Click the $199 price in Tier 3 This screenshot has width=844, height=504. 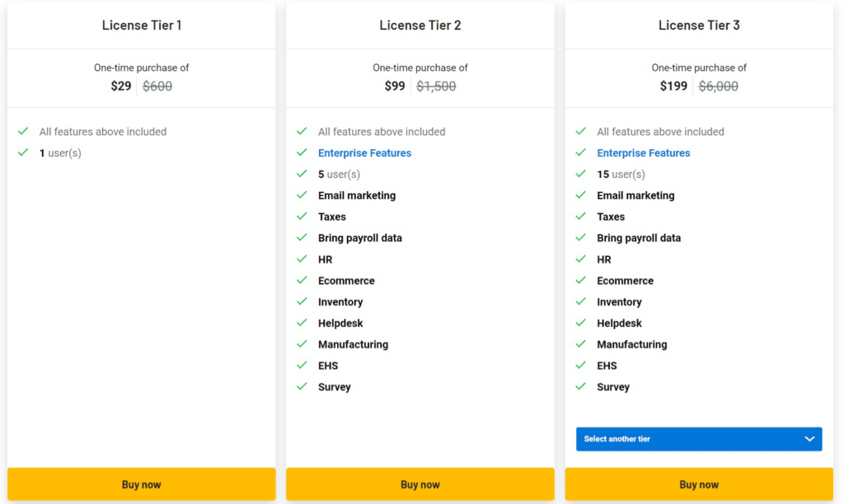coord(673,86)
